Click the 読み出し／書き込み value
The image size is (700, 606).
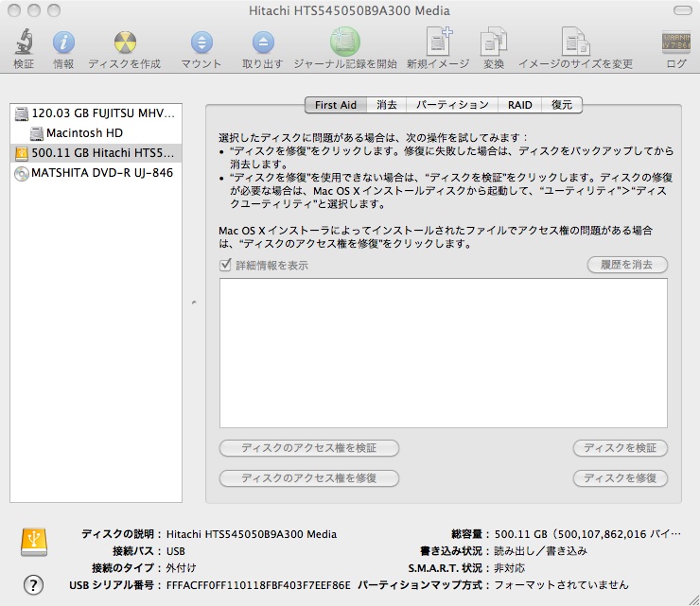(x=540, y=551)
